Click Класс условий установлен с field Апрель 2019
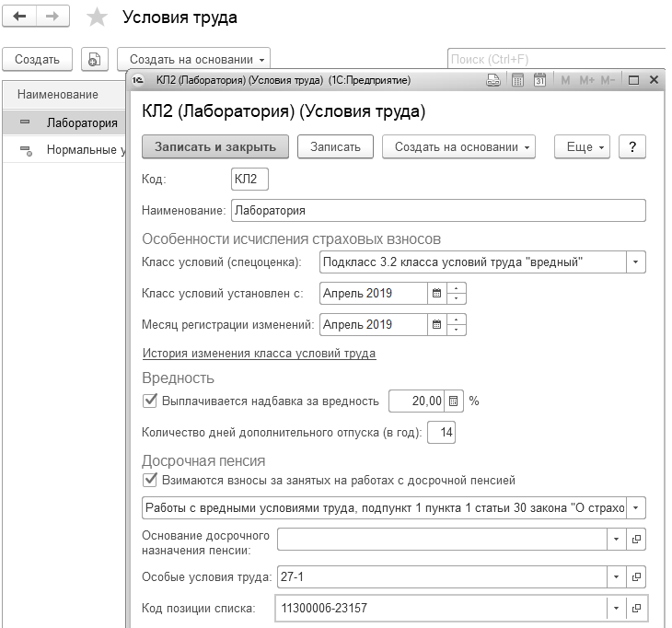 point(374,293)
